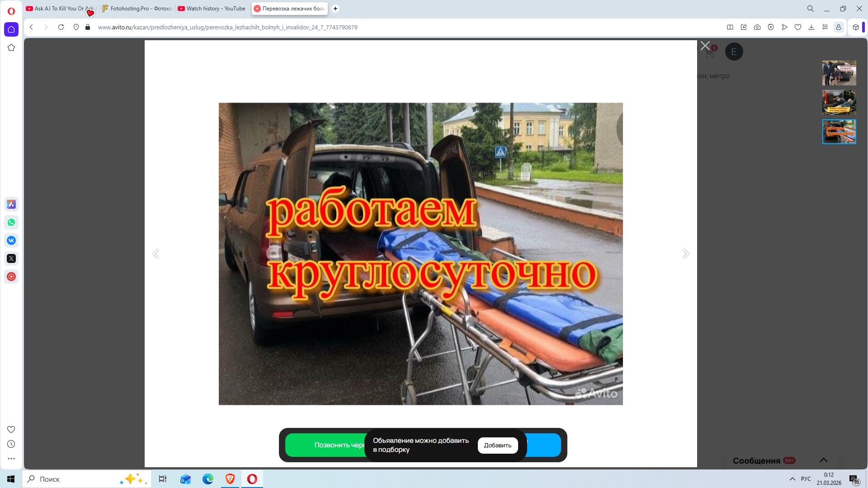868x488 pixels.
Task: Click green Позвонить call button
Action: coord(325,445)
